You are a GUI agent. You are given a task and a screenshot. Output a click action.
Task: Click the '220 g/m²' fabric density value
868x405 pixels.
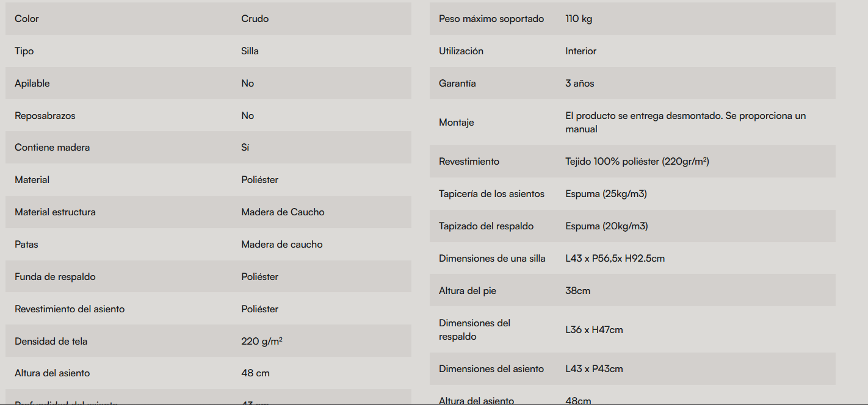pyautogui.click(x=261, y=342)
